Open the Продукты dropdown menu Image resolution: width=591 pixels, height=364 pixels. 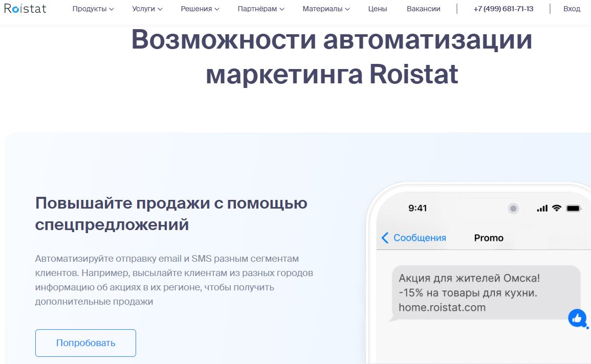[93, 9]
